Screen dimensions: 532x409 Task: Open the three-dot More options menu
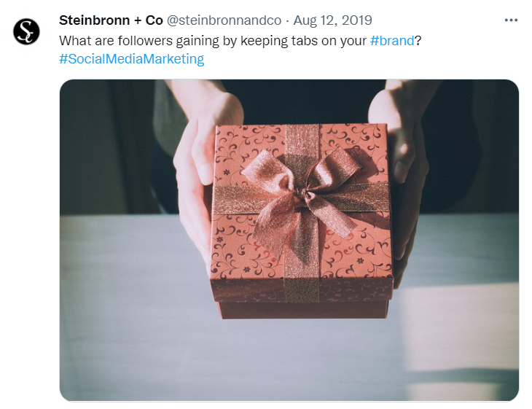tap(511, 20)
